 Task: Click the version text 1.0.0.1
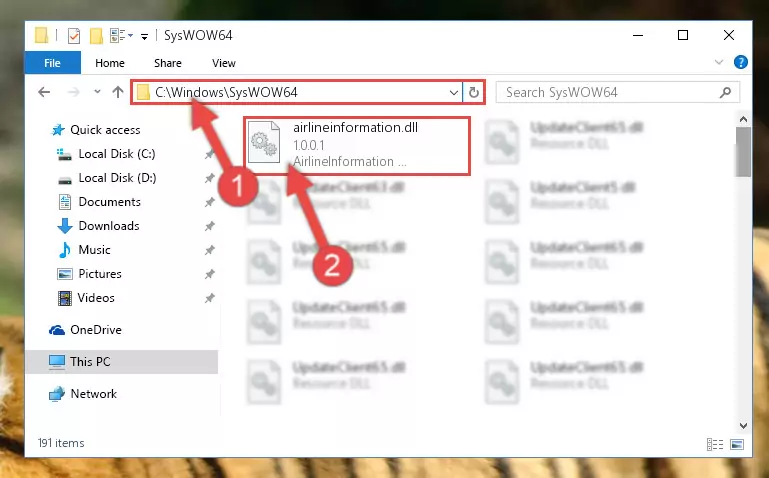pos(308,145)
